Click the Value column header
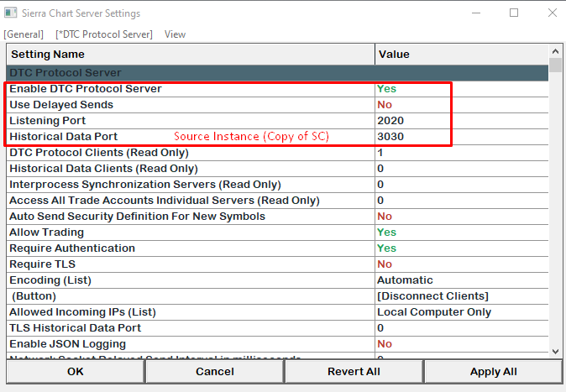 coord(462,55)
